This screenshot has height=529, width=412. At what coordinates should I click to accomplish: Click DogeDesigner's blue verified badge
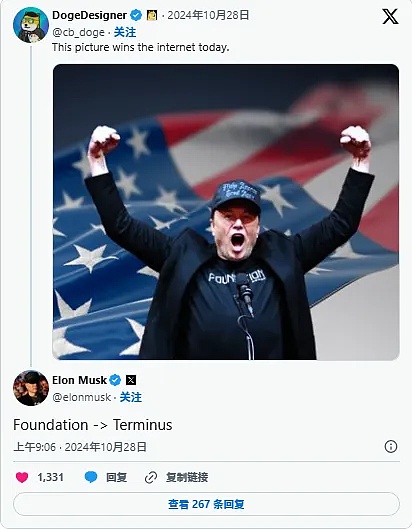(x=136, y=15)
